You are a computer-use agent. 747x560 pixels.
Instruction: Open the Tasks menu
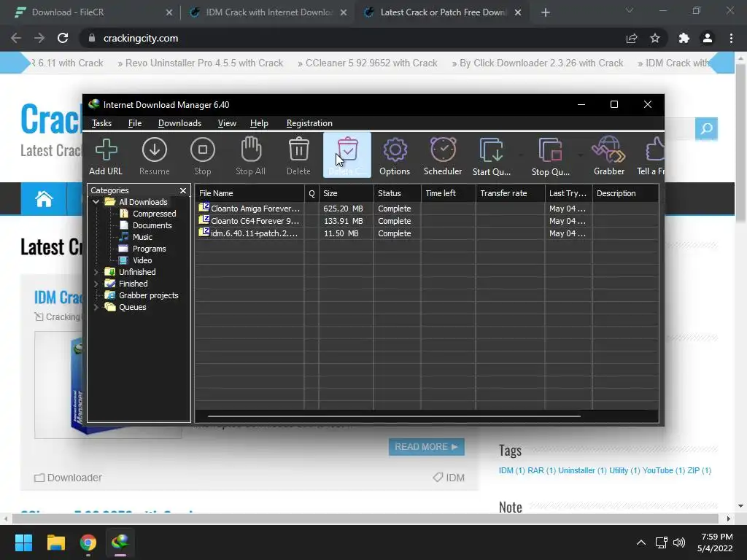tap(101, 123)
